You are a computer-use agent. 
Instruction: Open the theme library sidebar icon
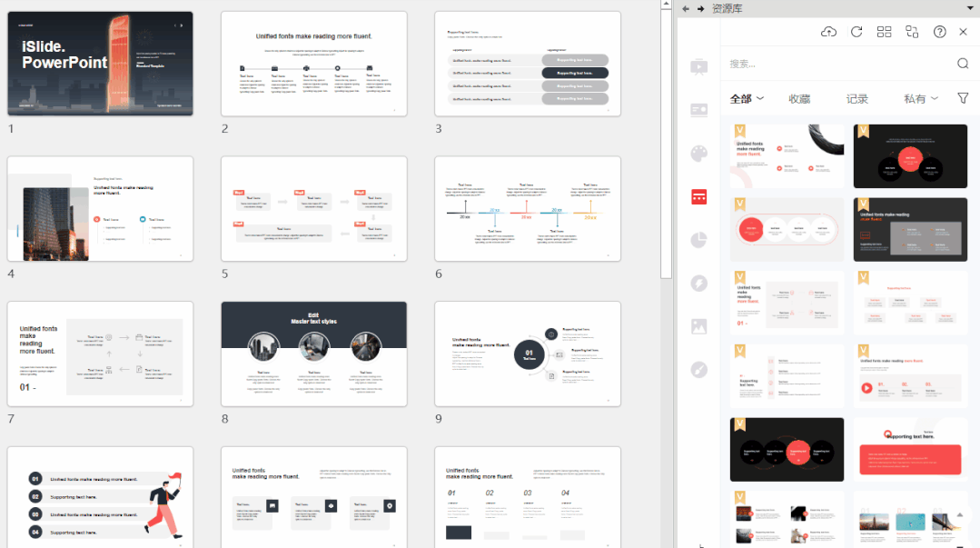pyautogui.click(x=698, y=110)
